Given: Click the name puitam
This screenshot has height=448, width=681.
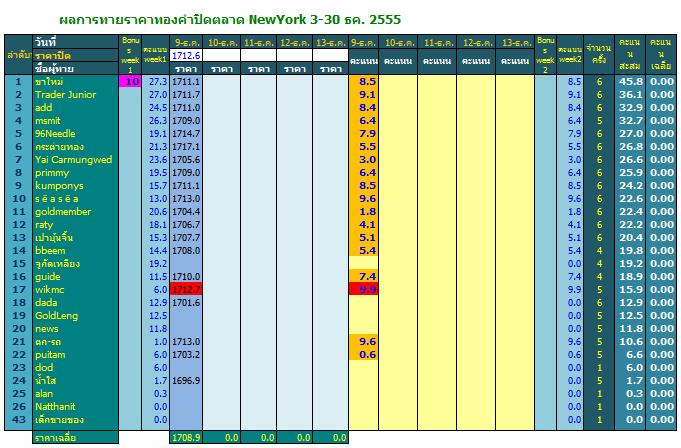Looking at the screenshot, I should tap(50, 355).
